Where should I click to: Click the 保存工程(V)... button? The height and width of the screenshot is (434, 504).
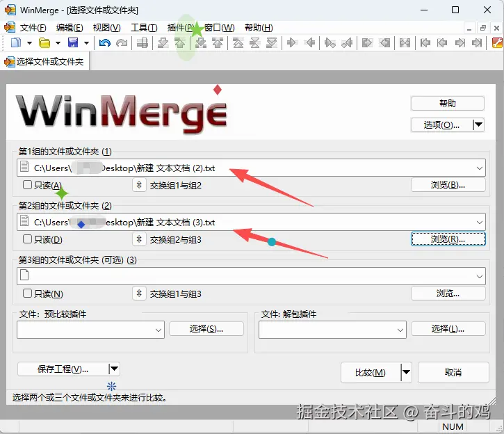[63, 369]
